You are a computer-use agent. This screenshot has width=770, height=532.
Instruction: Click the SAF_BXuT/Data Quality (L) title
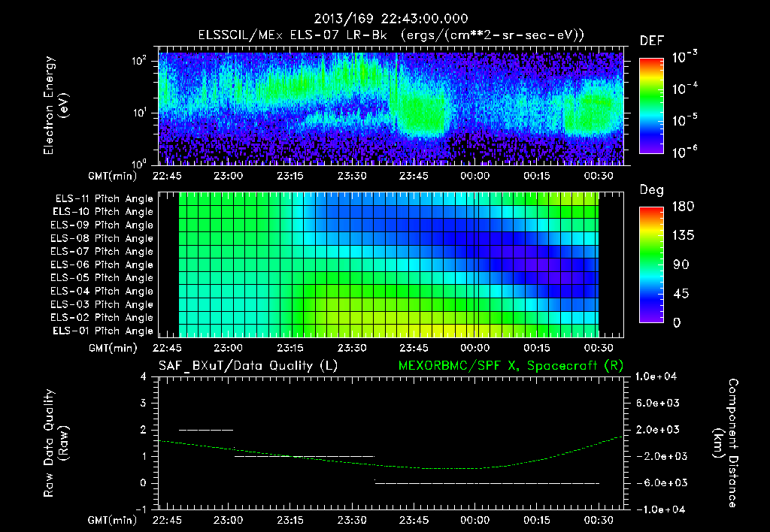point(248,366)
